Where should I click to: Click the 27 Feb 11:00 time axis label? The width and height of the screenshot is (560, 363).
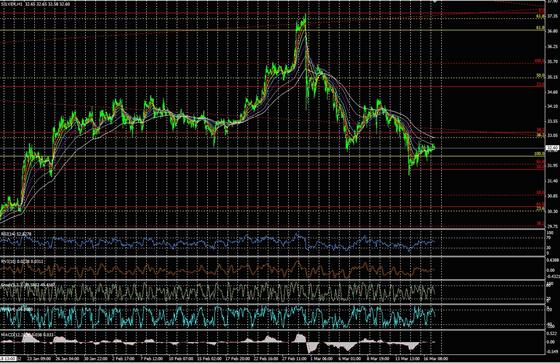point(294,358)
